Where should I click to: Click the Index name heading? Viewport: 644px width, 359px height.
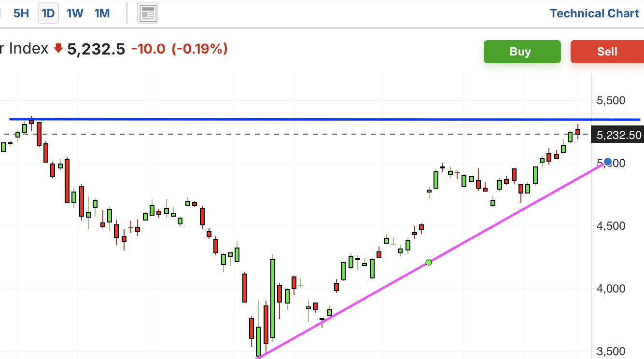point(24,49)
